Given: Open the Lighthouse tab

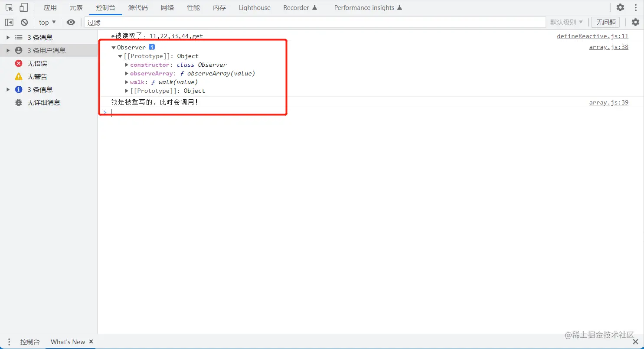Looking at the screenshot, I should 255,8.
